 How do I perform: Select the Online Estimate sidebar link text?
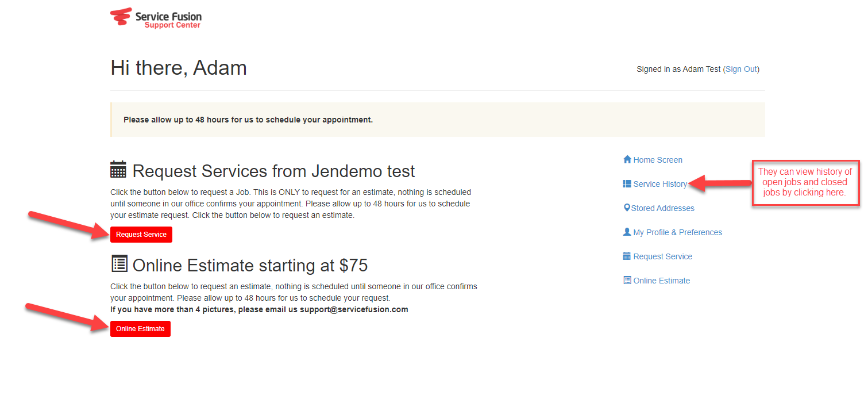click(x=661, y=281)
